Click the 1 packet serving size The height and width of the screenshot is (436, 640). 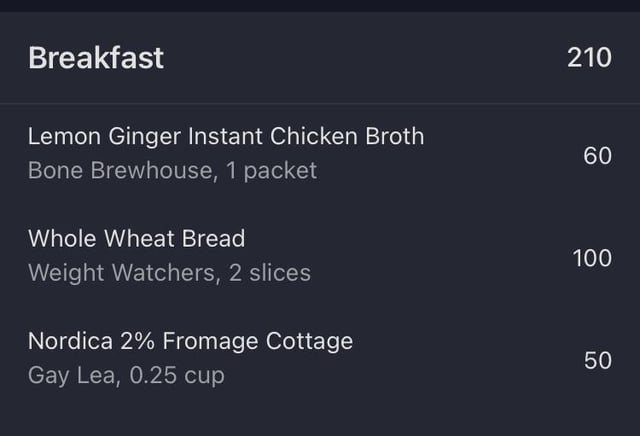pyautogui.click(x=271, y=170)
